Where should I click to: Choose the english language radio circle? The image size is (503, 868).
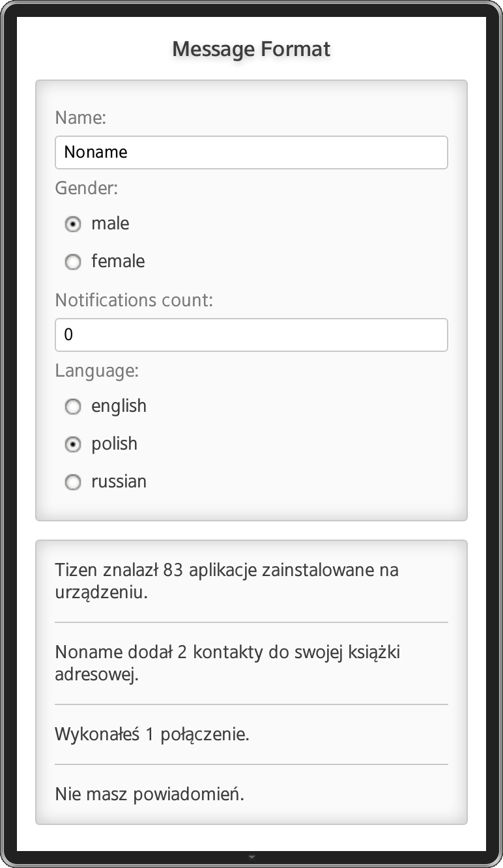pos(73,407)
